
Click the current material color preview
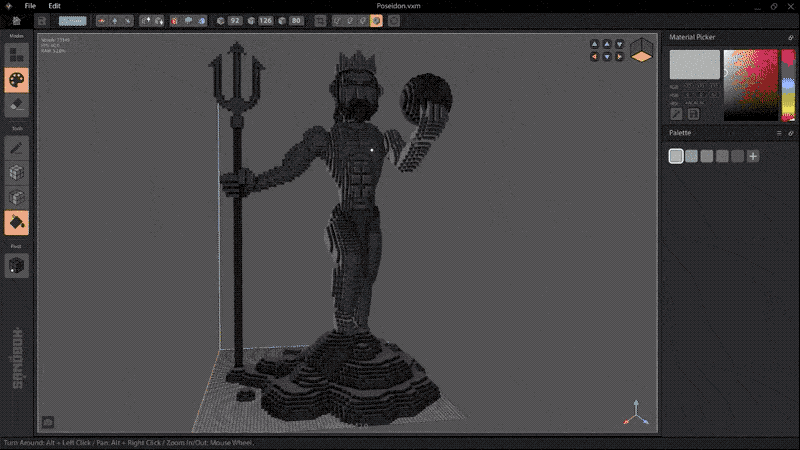tap(694, 65)
